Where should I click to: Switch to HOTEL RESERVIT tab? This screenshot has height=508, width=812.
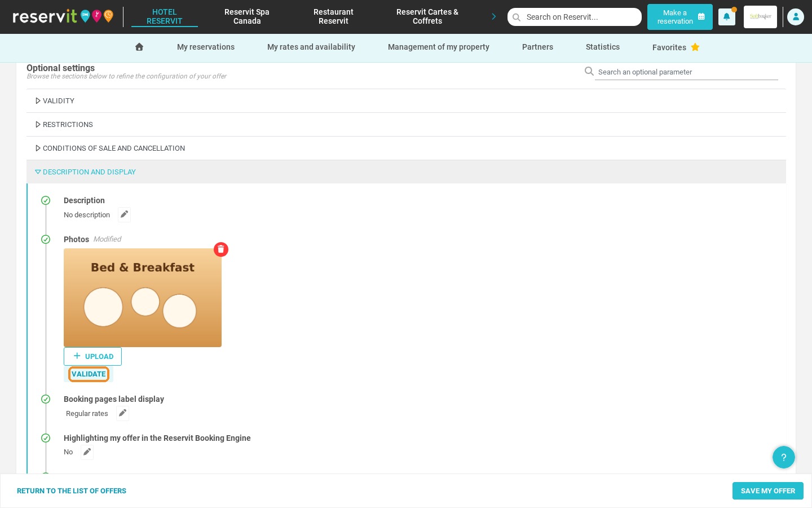(165, 16)
